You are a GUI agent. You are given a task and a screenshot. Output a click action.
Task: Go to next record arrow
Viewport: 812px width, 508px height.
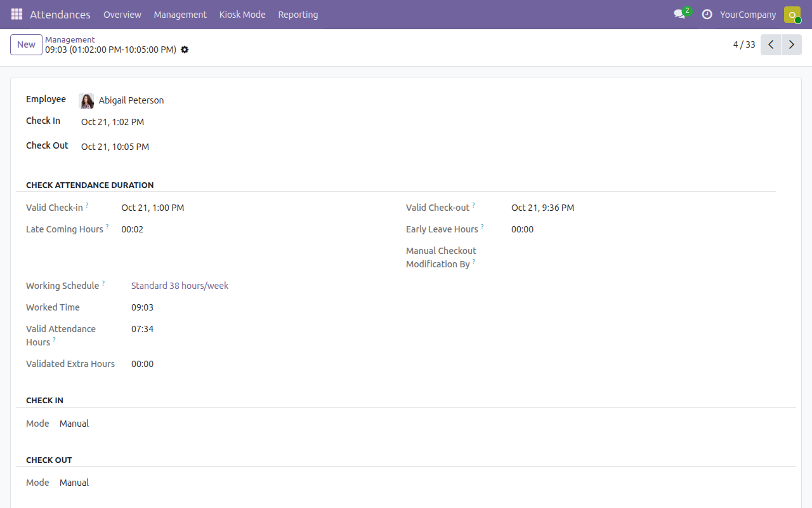[792, 44]
